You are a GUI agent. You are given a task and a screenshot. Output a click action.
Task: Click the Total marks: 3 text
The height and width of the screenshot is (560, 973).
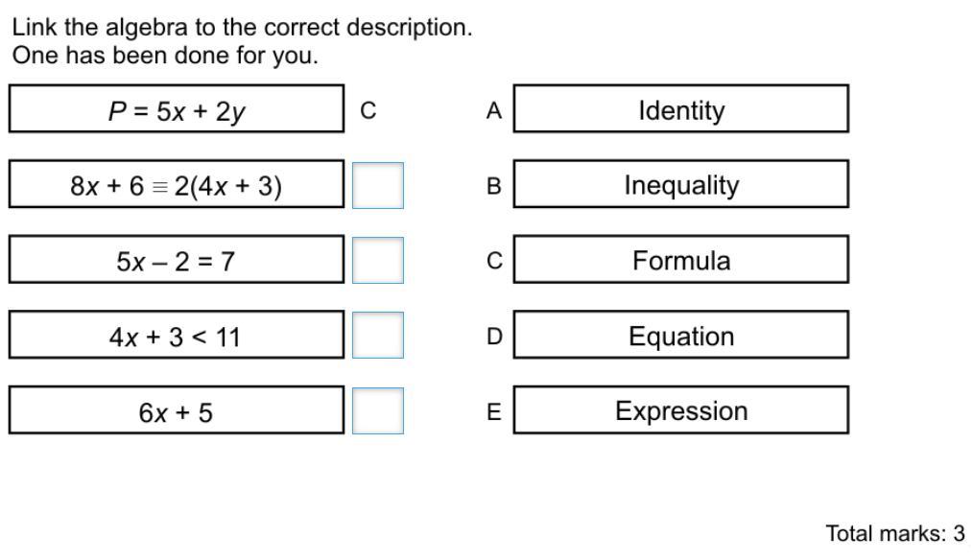pos(895,533)
